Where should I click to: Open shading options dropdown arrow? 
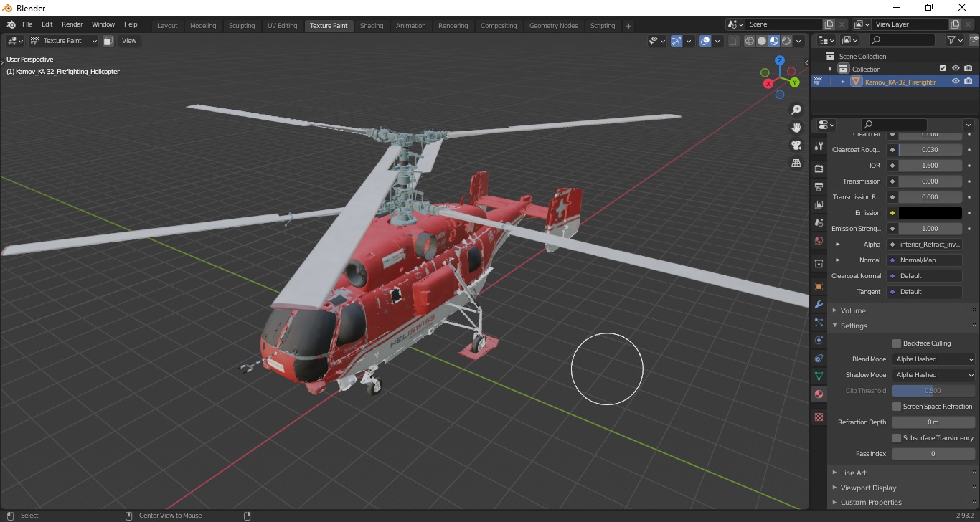click(x=798, y=41)
